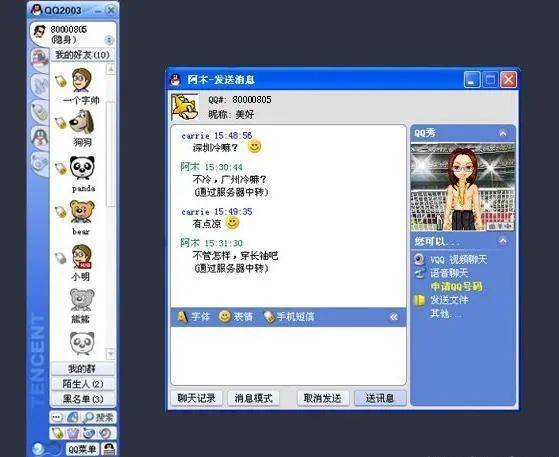The image size is (559, 457).
Task: Start VQQ 视频聊天 video chat
Action: 458,260
